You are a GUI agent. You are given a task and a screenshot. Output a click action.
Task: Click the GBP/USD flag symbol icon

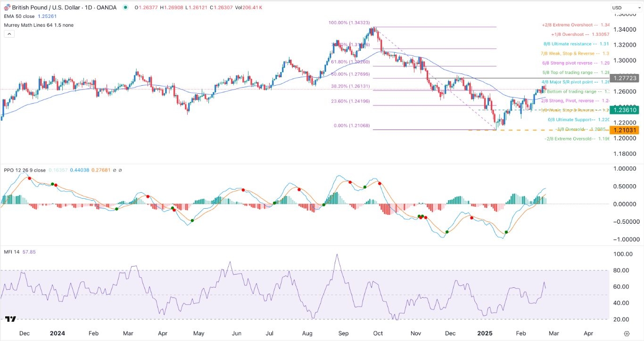click(x=7, y=8)
